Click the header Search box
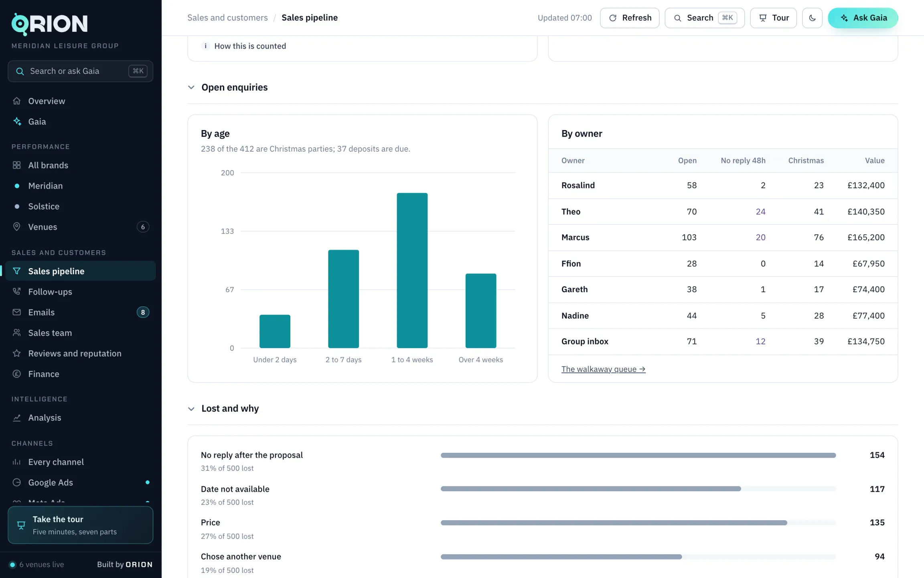The width and height of the screenshot is (924, 578). pyautogui.click(x=705, y=18)
